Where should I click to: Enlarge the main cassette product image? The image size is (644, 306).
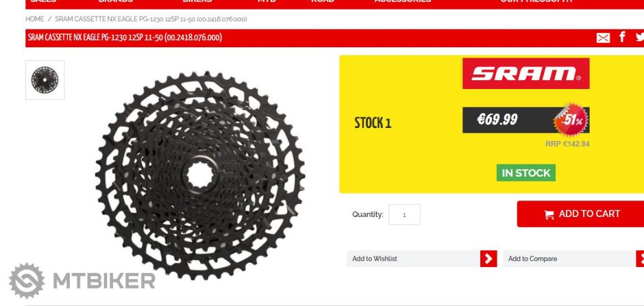pos(200,175)
